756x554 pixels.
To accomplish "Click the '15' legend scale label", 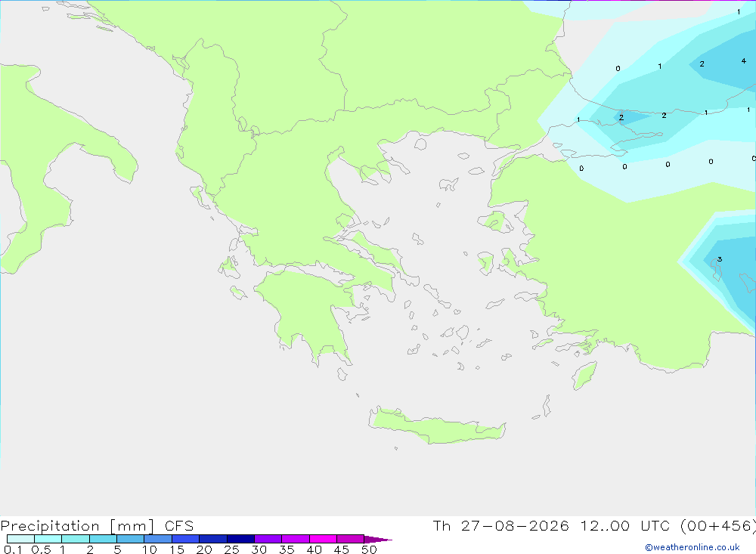I will click(x=177, y=549).
